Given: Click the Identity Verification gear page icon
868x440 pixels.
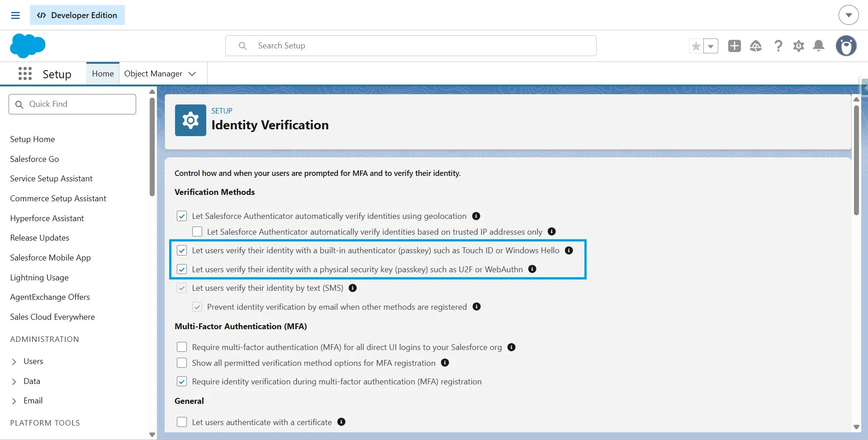Looking at the screenshot, I should [x=190, y=120].
